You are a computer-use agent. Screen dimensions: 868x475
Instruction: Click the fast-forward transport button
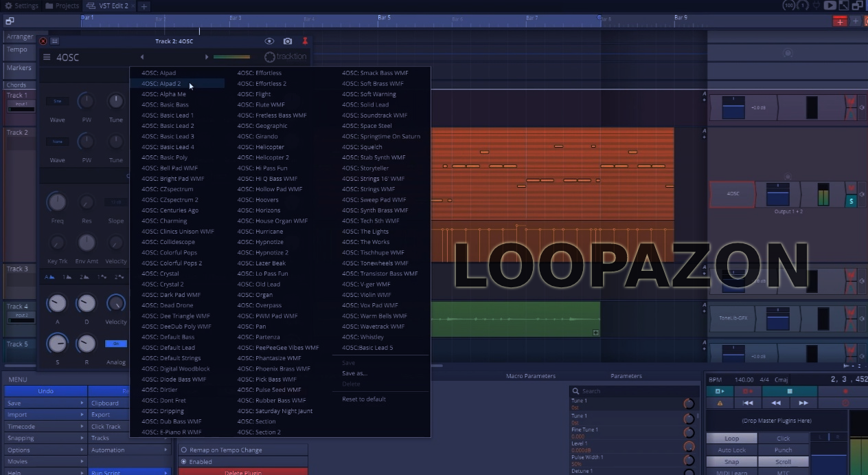(x=803, y=403)
